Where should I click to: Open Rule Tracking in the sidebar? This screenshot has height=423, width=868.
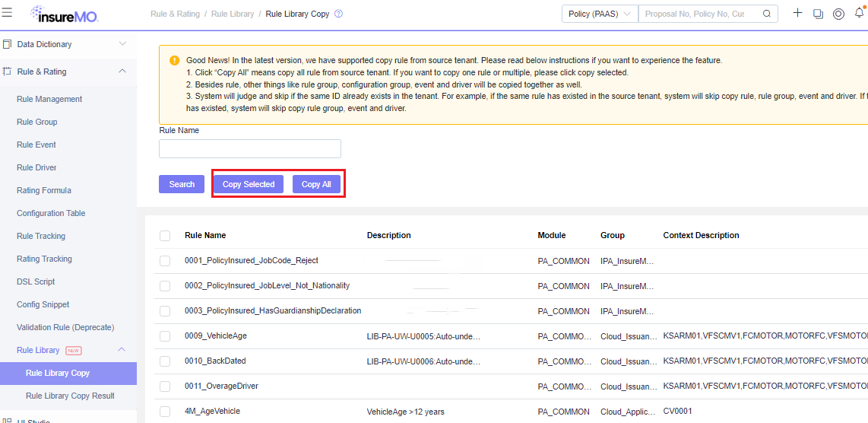[x=41, y=236]
